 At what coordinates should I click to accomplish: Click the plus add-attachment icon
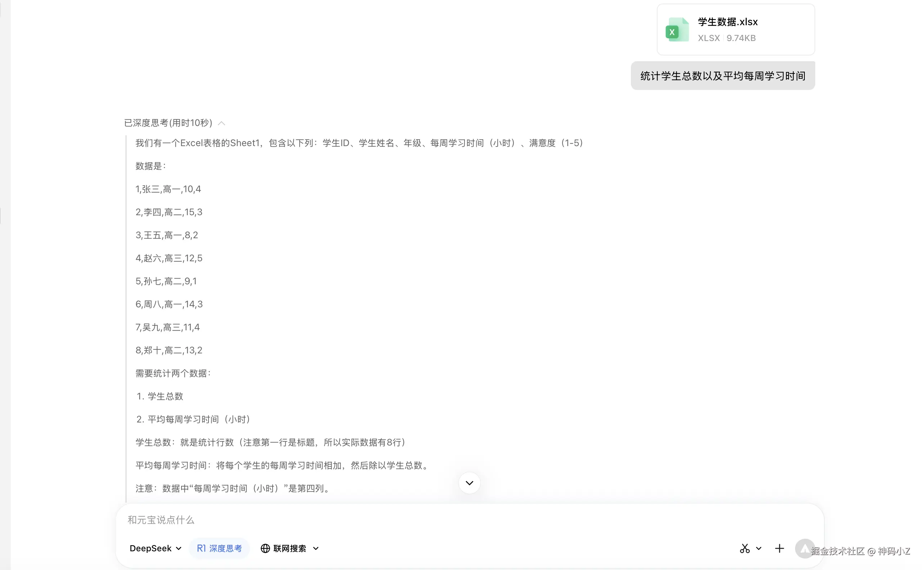point(779,548)
